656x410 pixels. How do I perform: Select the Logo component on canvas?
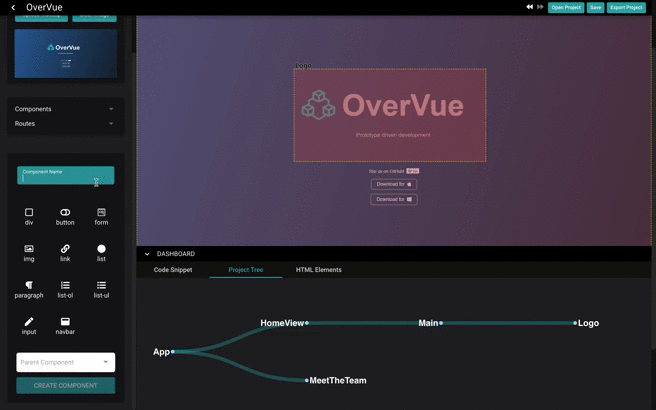pyautogui.click(x=390, y=115)
